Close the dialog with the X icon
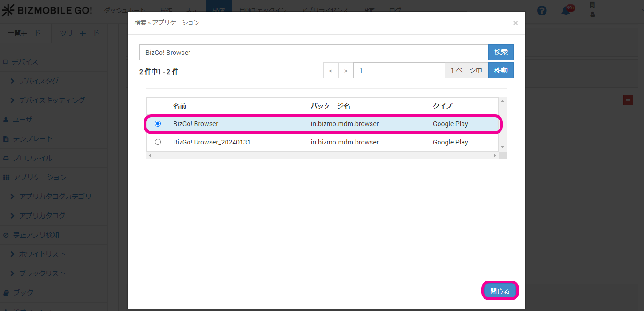The width and height of the screenshot is (644, 311). point(515,23)
